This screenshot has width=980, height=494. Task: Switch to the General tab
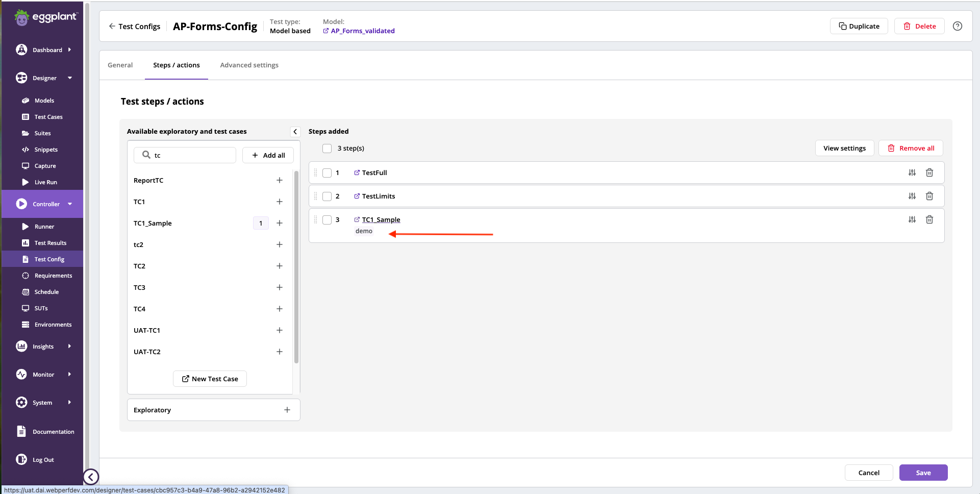120,65
